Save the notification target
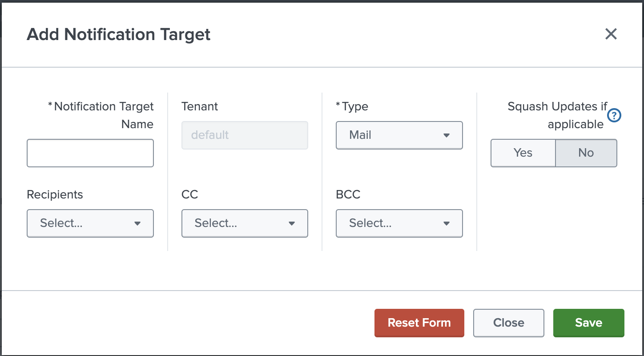This screenshot has width=644, height=356. click(588, 323)
